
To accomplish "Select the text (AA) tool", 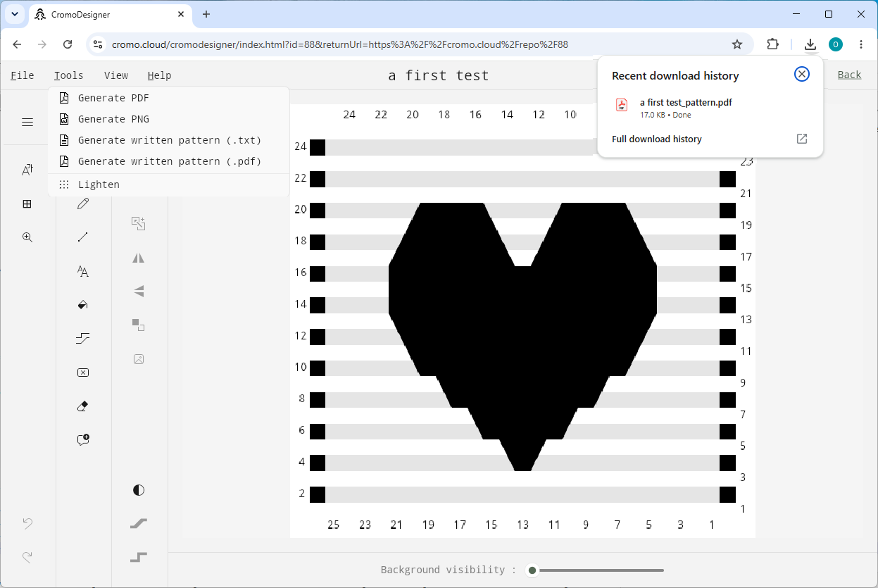I will click(83, 271).
